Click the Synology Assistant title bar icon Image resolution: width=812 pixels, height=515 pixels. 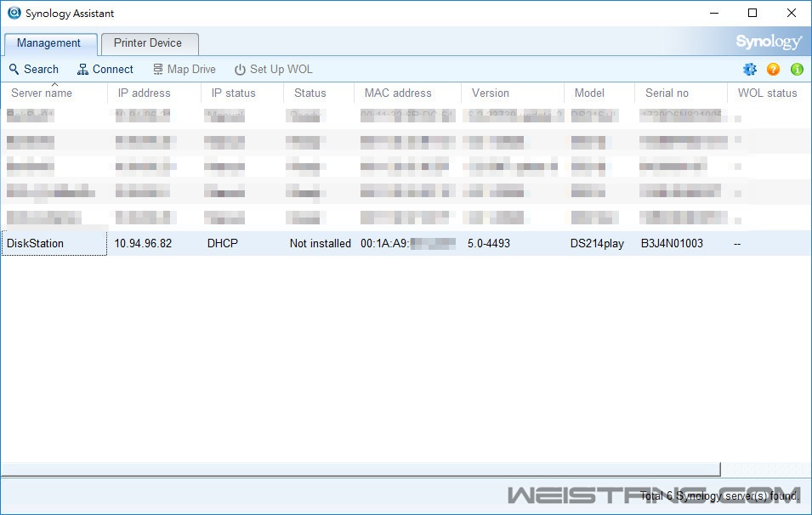point(14,13)
